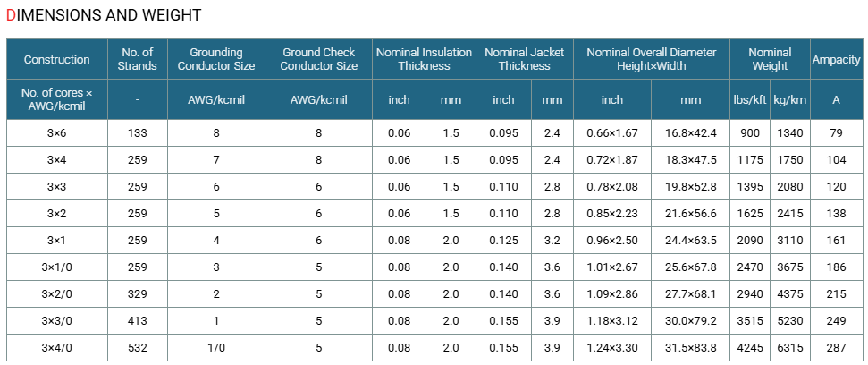Image resolution: width=868 pixels, height=365 pixels.
Task: Select the Construction column header
Action: [57, 59]
